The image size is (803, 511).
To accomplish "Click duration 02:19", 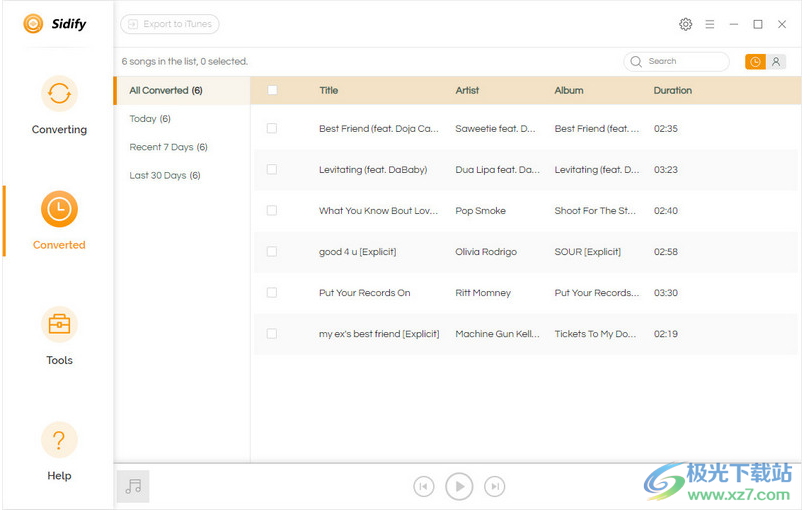I will (666, 334).
